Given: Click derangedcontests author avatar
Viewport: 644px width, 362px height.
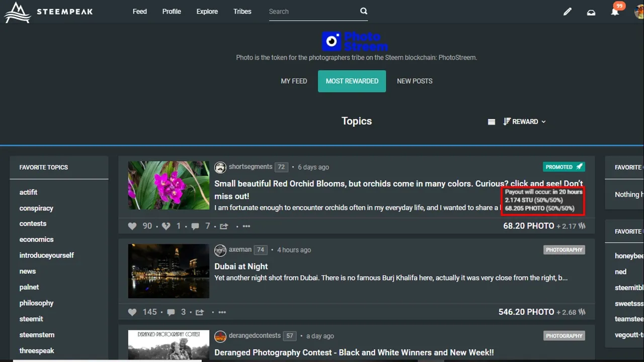Looking at the screenshot, I should [220, 336].
